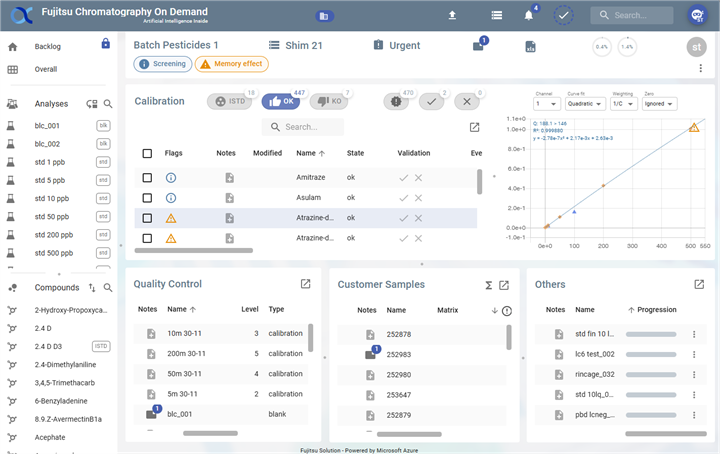This screenshot has height=454, width=720.
Task: Click the Screening tag
Action: click(x=162, y=64)
